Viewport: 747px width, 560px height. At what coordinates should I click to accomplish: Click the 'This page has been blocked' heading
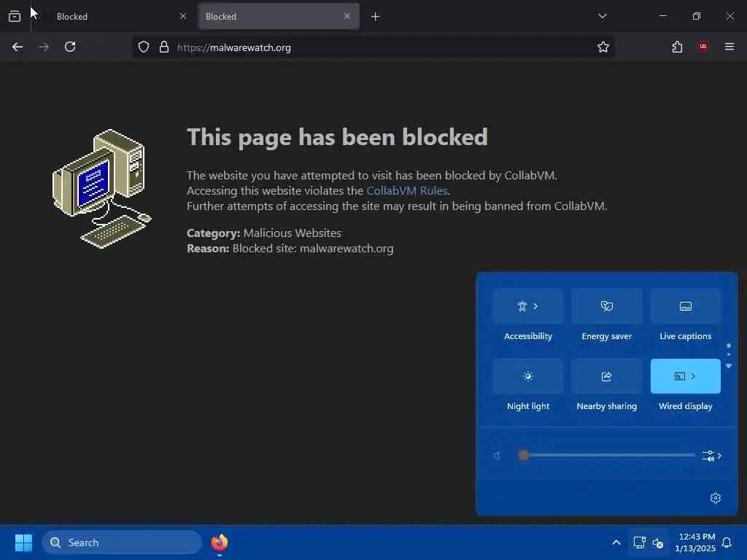[337, 137]
